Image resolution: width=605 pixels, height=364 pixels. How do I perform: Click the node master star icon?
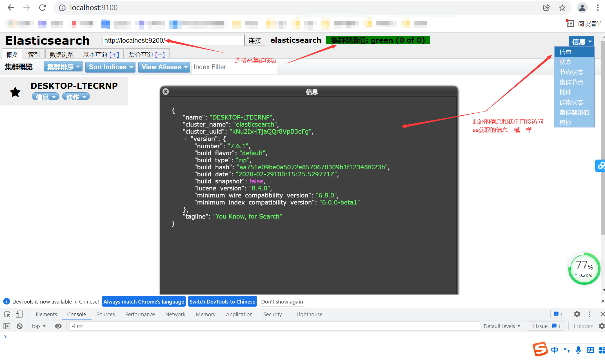(15, 92)
